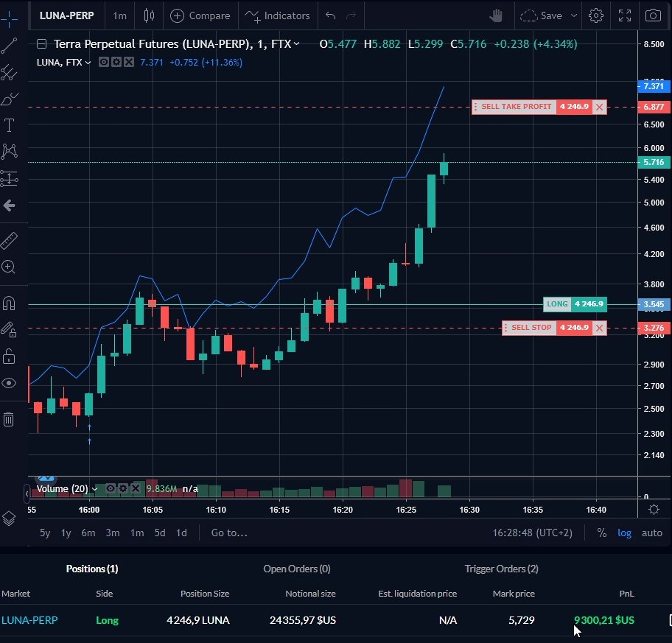Remove the Volume indicator
672x643 pixels.
(x=136, y=488)
